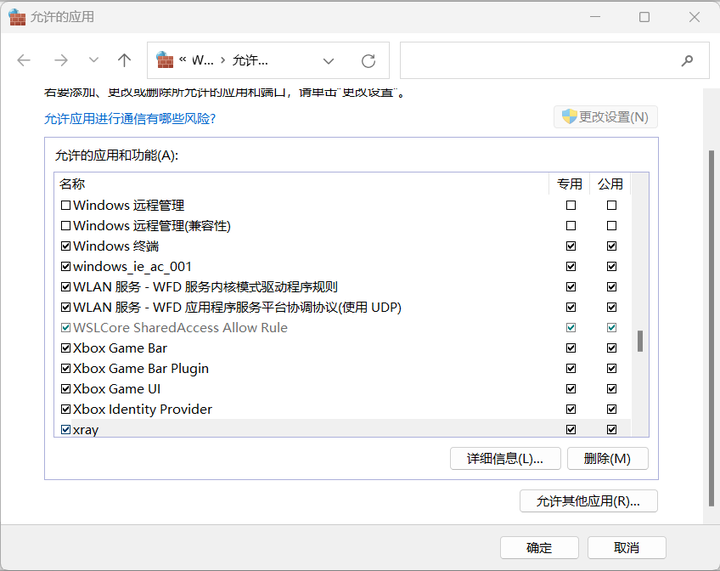Expand the breadcrumb overflow chevrons
The width and height of the screenshot is (720, 571).
pyautogui.click(x=183, y=60)
